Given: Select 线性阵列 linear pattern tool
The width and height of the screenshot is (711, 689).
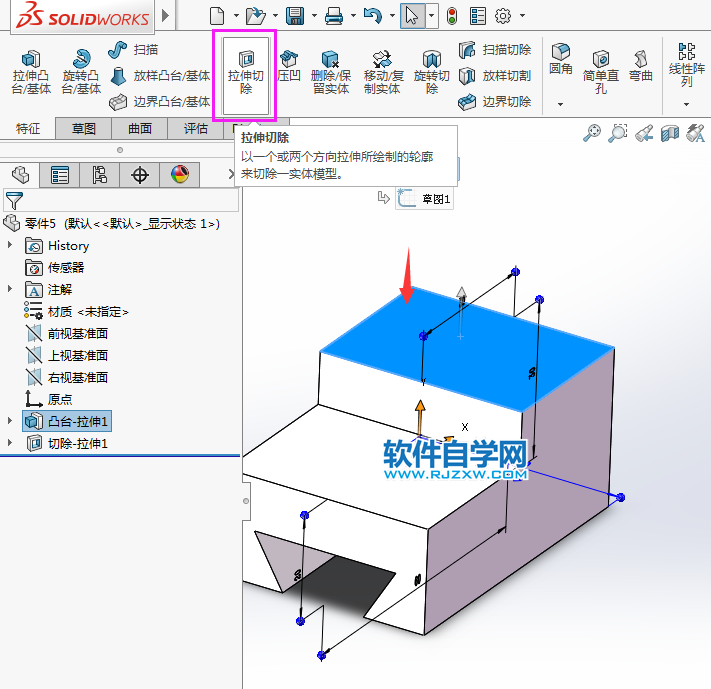Looking at the screenshot, I should (x=687, y=65).
